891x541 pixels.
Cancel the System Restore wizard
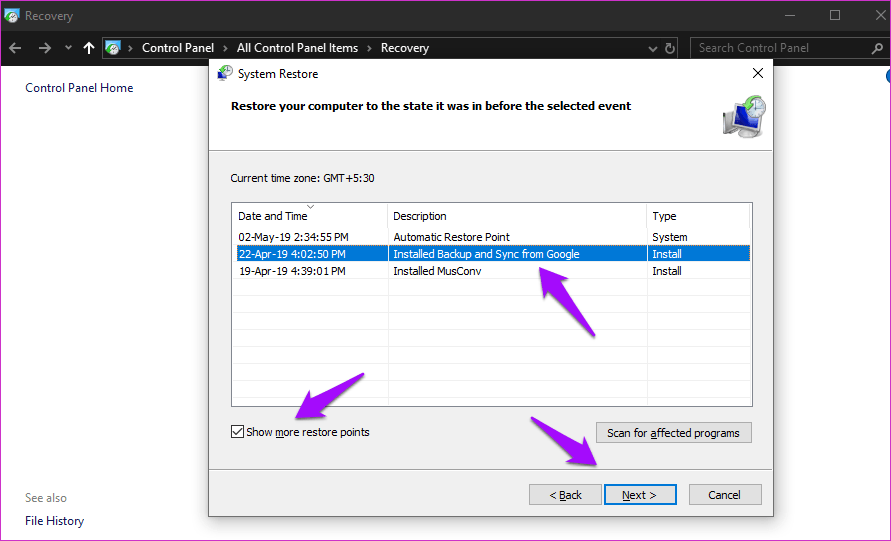coord(725,495)
